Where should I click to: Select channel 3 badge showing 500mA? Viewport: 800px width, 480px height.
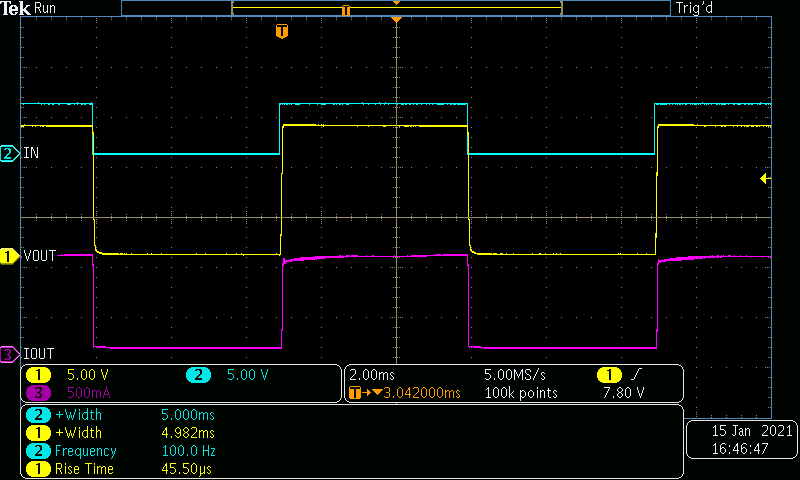[38, 393]
